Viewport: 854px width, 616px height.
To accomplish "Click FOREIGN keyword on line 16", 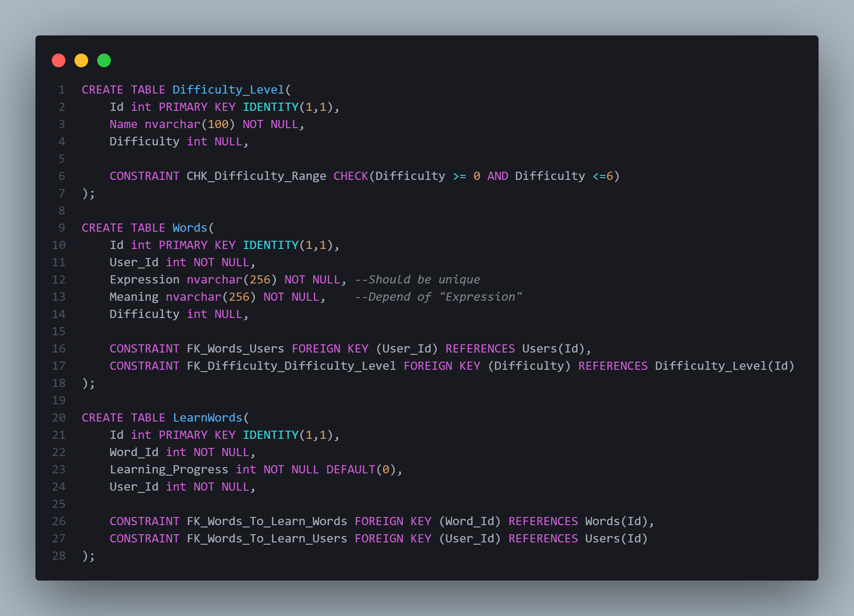I will (x=316, y=348).
